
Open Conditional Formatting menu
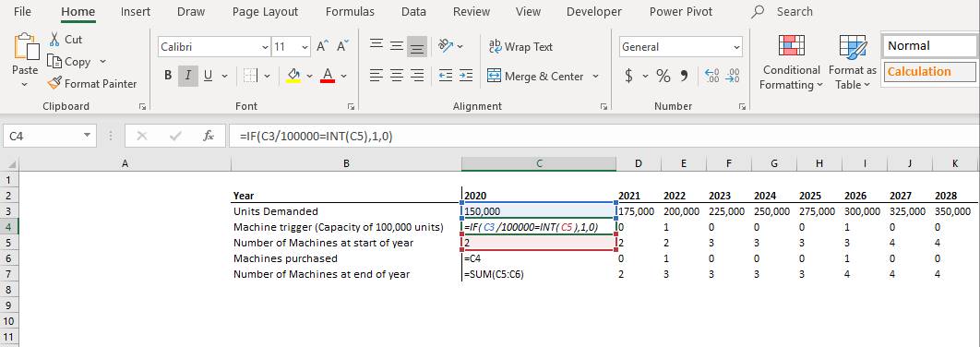coord(791,62)
